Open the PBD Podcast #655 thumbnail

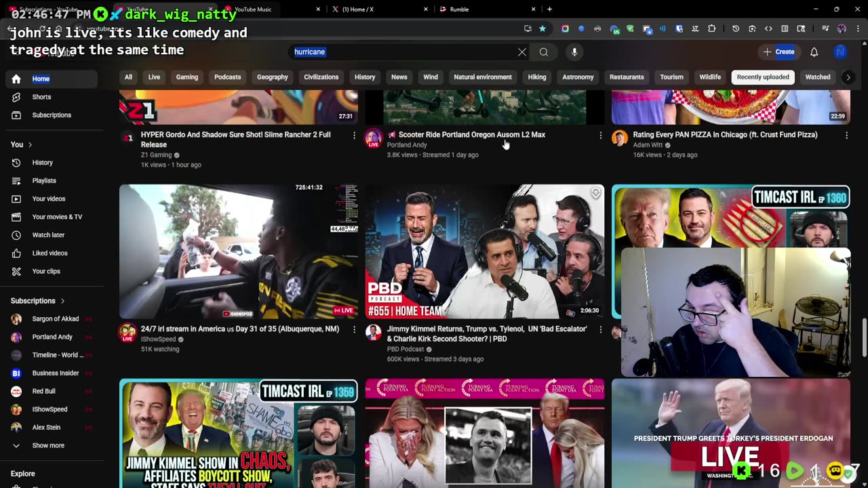click(485, 251)
